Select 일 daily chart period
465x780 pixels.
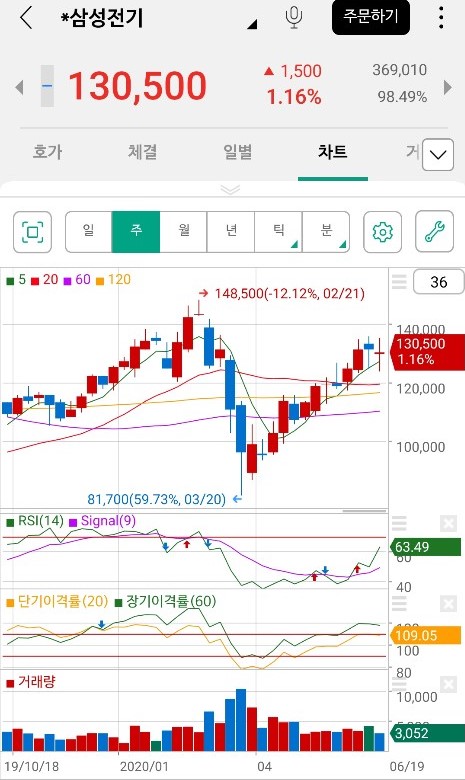point(89,231)
